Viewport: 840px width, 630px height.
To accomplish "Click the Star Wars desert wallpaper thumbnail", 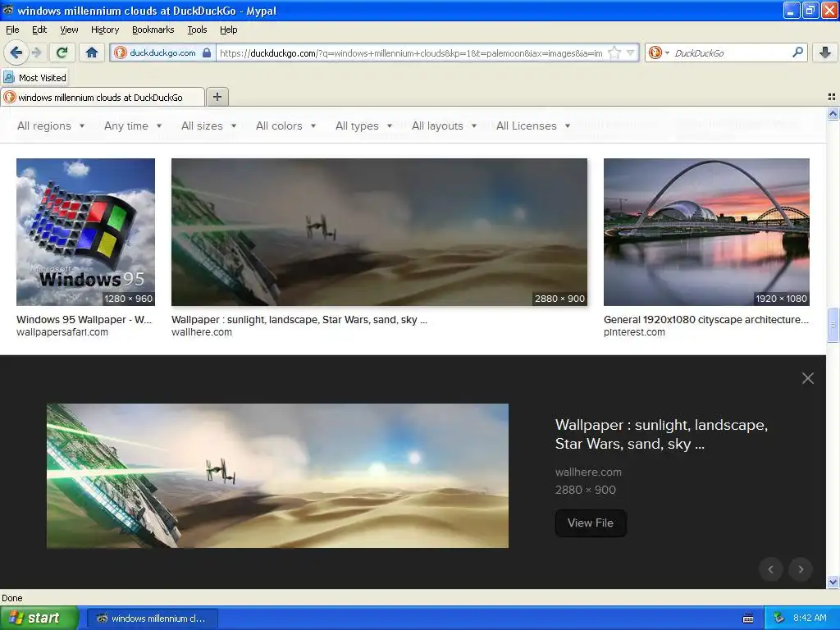I will click(379, 232).
